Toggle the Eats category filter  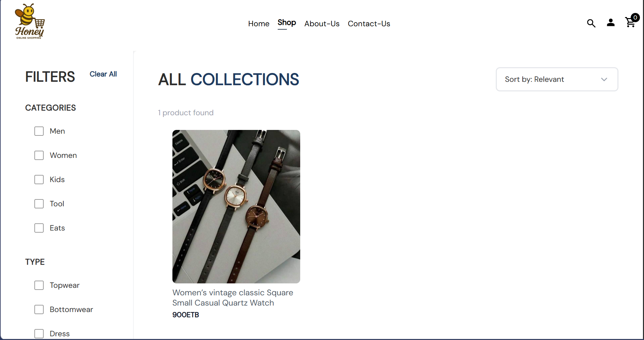[x=39, y=228]
